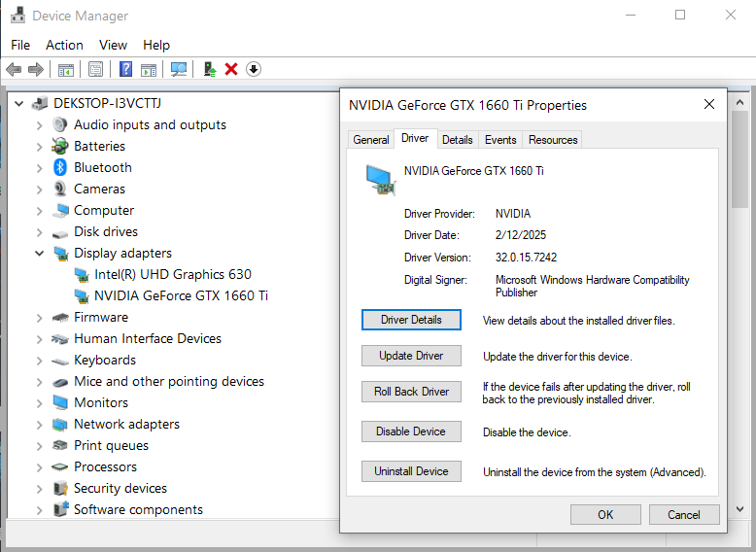Scan for hardware changes monitor icon

[179, 69]
